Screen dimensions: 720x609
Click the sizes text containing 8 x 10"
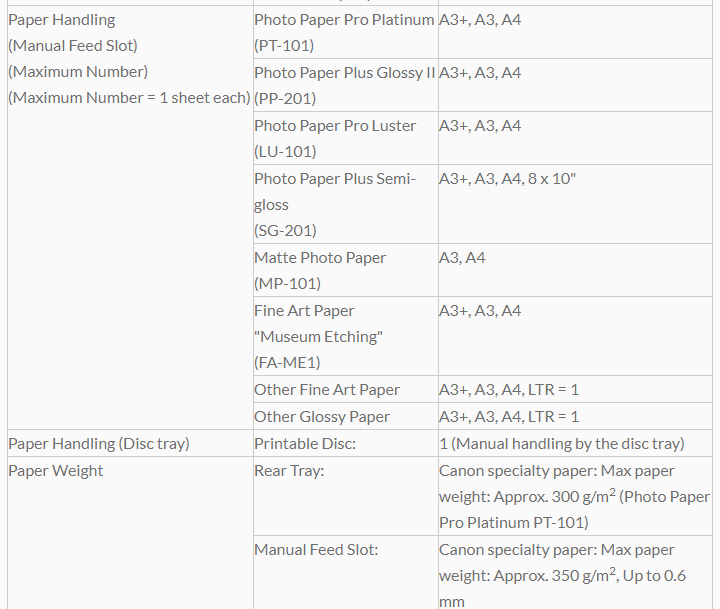coord(507,179)
